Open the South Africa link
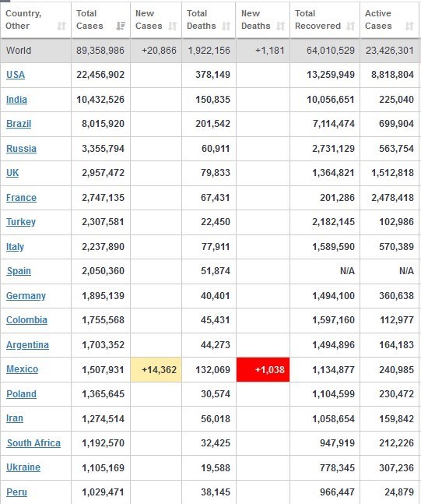The width and height of the screenshot is (421, 504). pos(33,443)
